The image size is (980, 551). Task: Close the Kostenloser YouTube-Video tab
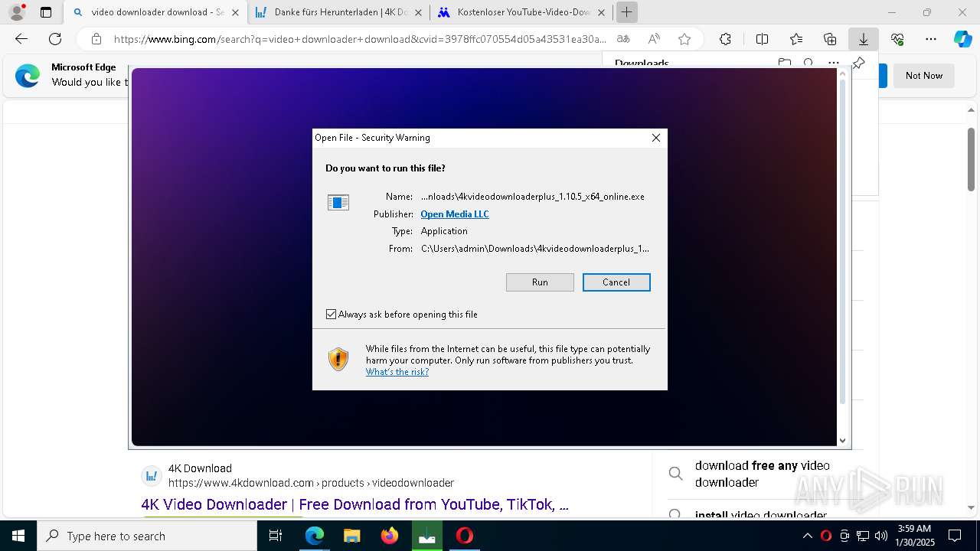point(602,12)
